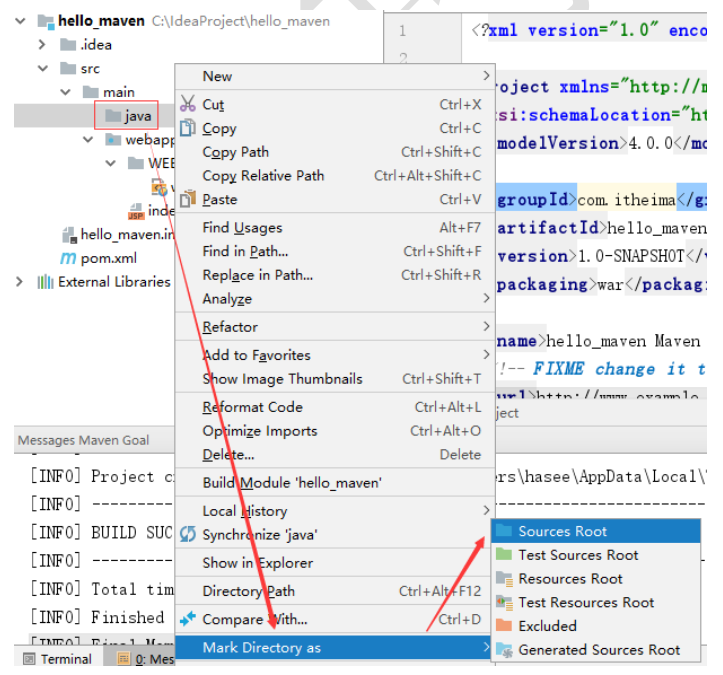Choose Copy Path from context menu

coord(335,152)
